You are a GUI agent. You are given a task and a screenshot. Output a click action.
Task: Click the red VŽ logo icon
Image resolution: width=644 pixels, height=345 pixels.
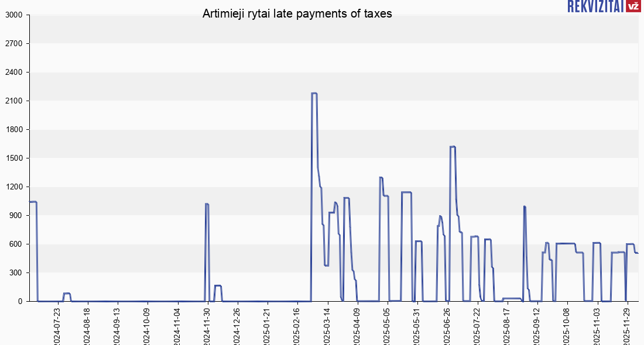(x=633, y=6)
